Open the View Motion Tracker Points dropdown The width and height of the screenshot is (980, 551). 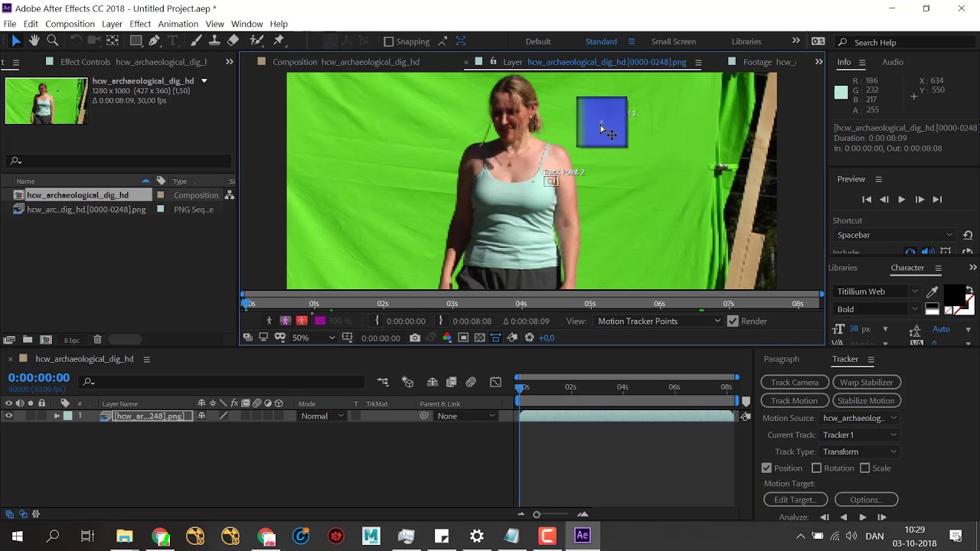pos(658,321)
